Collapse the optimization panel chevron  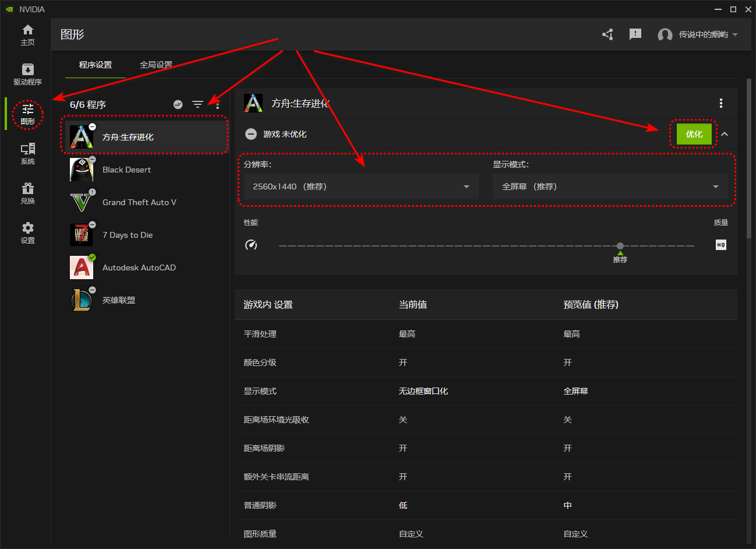pyautogui.click(x=725, y=134)
